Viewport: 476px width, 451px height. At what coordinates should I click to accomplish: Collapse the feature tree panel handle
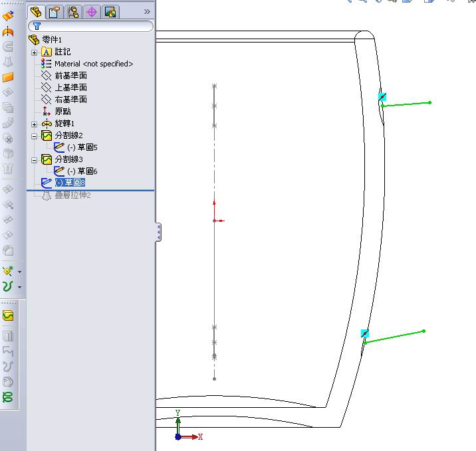click(x=158, y=232)
